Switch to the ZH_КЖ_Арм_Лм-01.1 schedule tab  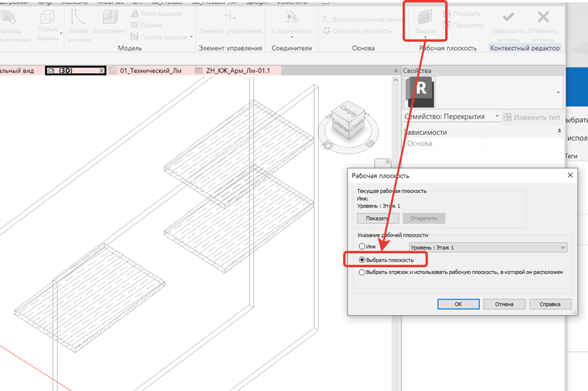point(233,70)
